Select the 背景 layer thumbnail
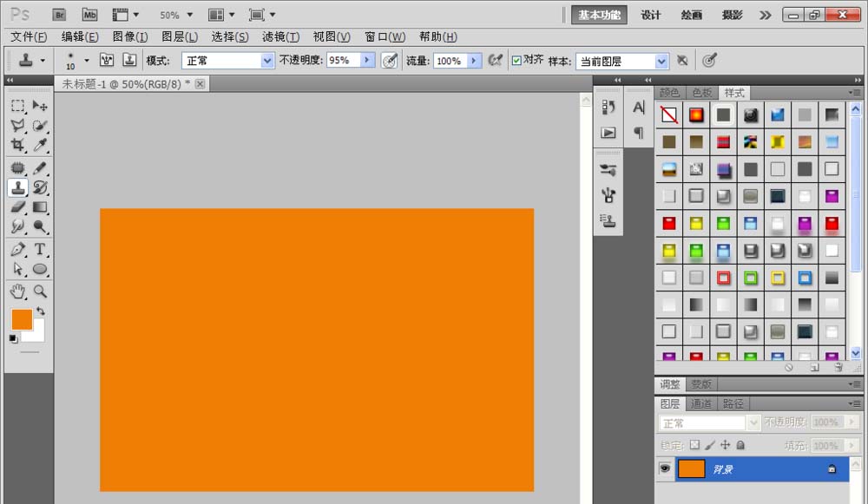 pyautogui.click(x=691, y=468)
